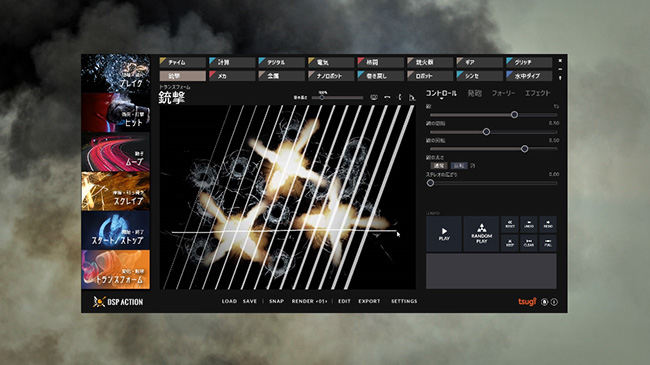Click RENDER in the bottom bar

[309, 302]
